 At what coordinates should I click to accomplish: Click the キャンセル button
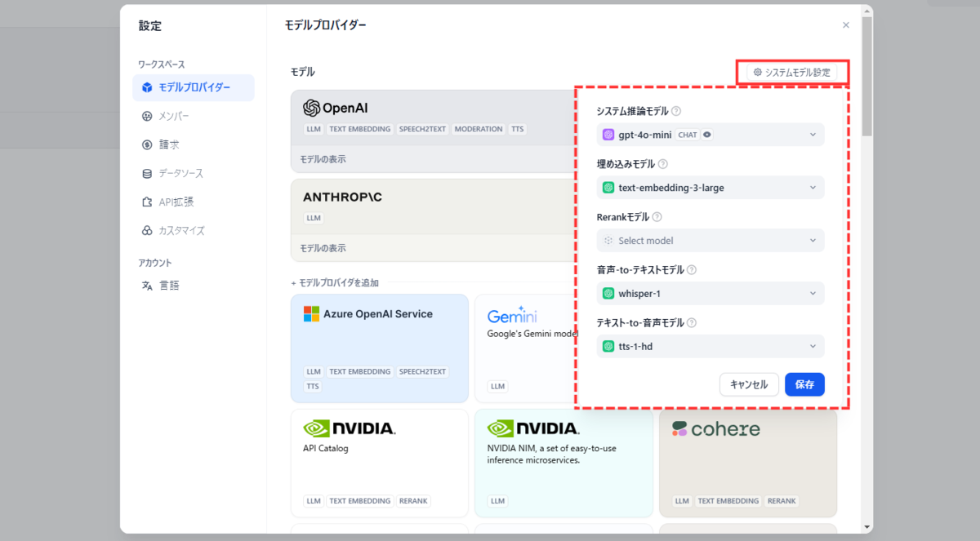pos(749,384)
